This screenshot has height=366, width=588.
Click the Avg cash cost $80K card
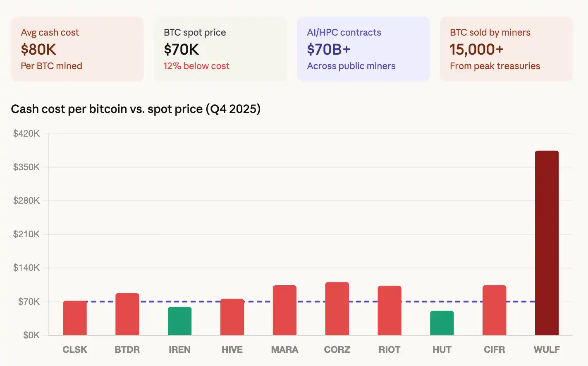(x=77, y=49)
